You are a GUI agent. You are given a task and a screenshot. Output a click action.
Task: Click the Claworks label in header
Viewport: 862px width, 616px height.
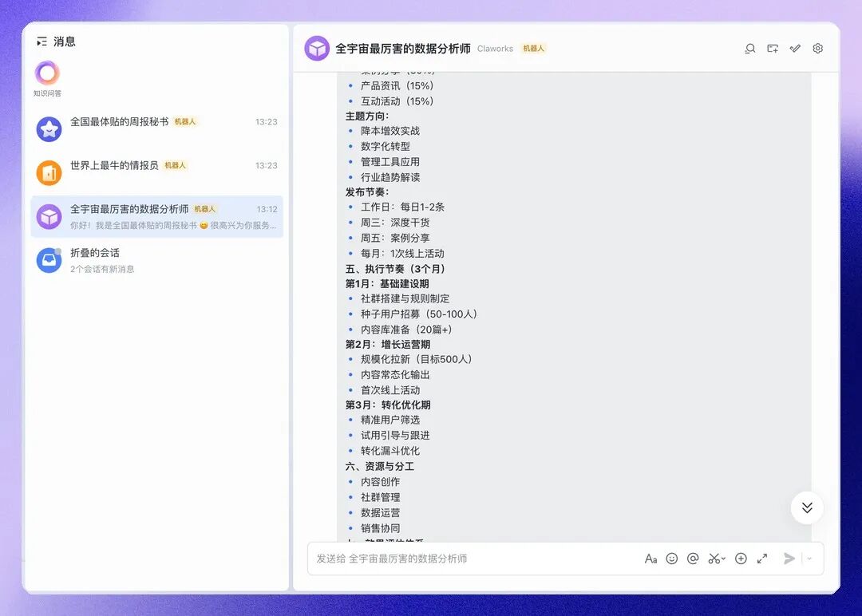(x=495, y=49)
